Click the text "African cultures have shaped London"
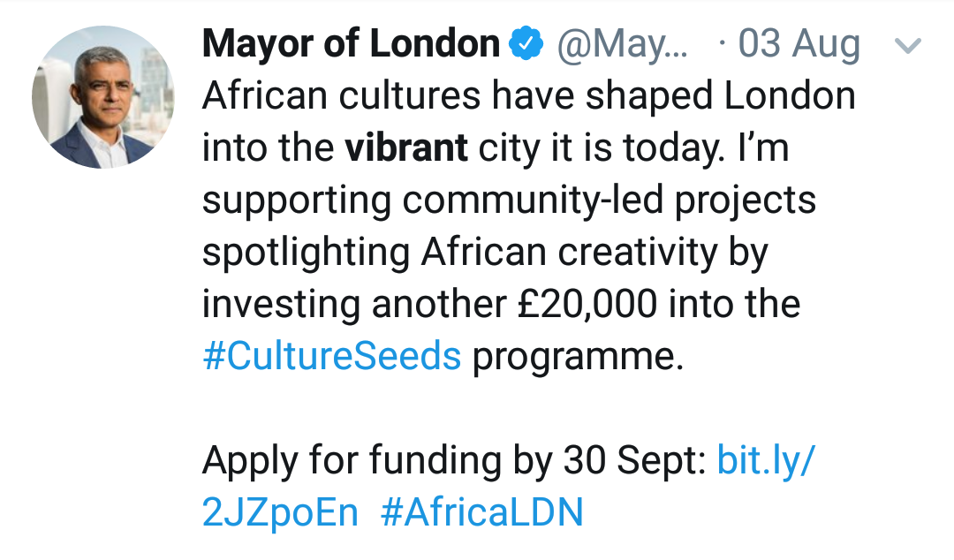Image resolution: width=954 pixels, height=560 pixels. pyautogui.click(x=528, y=96)
